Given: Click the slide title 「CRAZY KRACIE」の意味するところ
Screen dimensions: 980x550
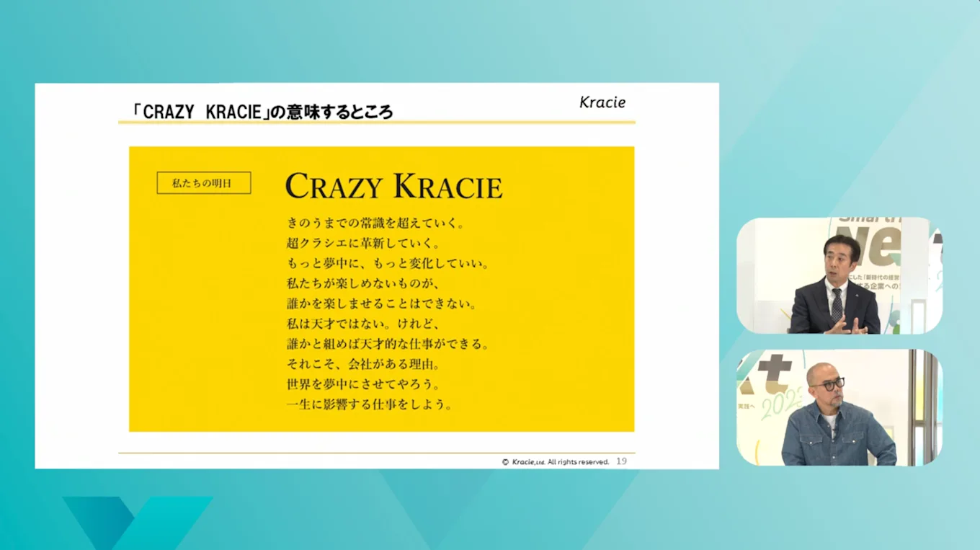Looking at the screenshot, I should click(263, 112).
